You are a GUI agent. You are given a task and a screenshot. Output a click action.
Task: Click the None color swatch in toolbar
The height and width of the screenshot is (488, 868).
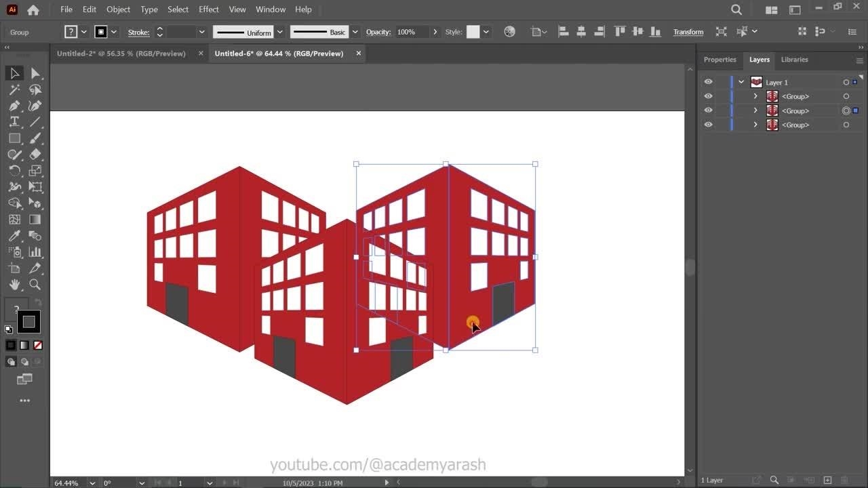38,345
